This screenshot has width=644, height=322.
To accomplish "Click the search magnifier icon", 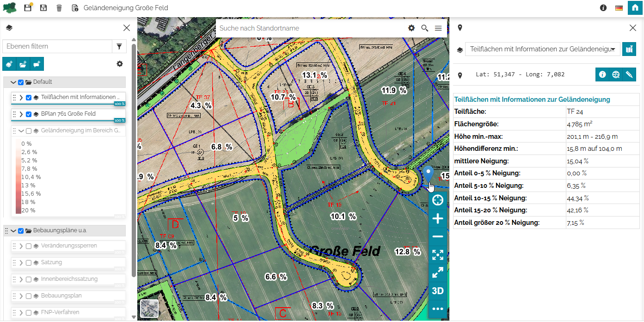I will tap(425, 28).
